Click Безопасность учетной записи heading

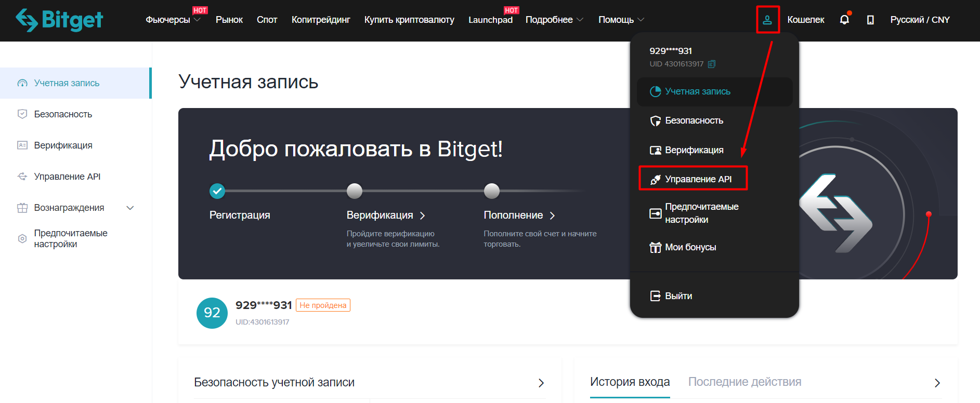point(274,383)
